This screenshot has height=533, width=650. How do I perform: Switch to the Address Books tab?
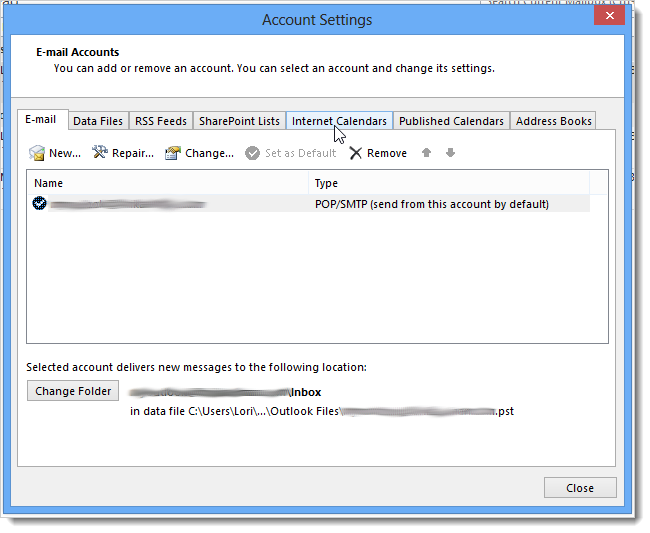tap(553, 121)
